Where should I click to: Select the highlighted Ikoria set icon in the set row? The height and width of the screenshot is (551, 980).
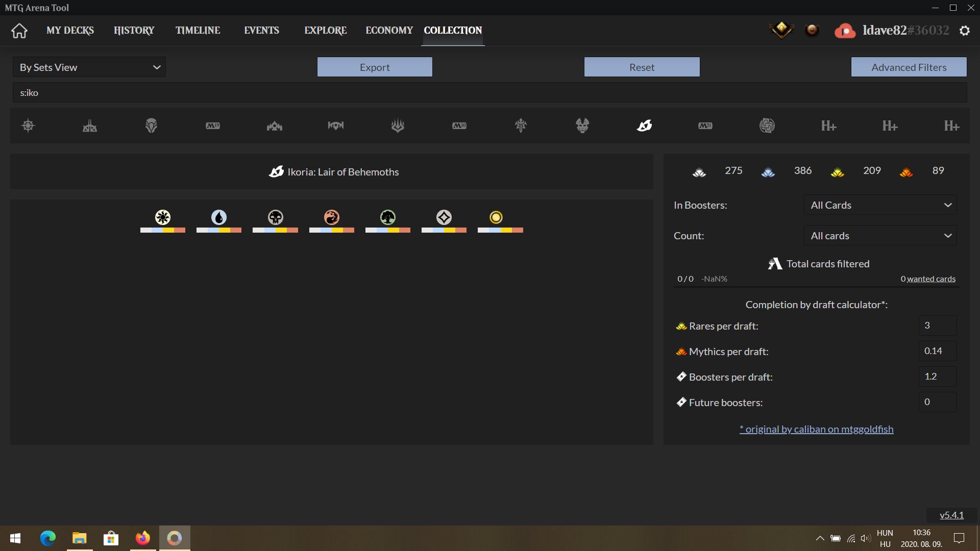tap(644, 126)
